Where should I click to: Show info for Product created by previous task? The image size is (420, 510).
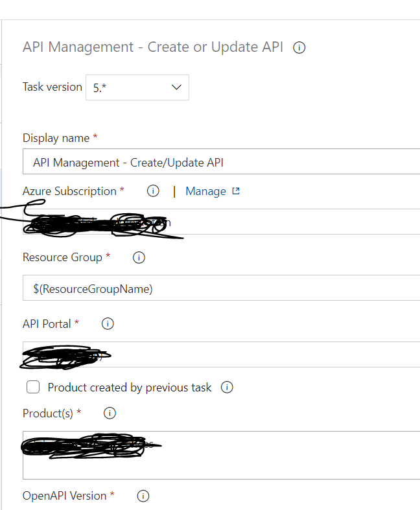tap(227, 388)
